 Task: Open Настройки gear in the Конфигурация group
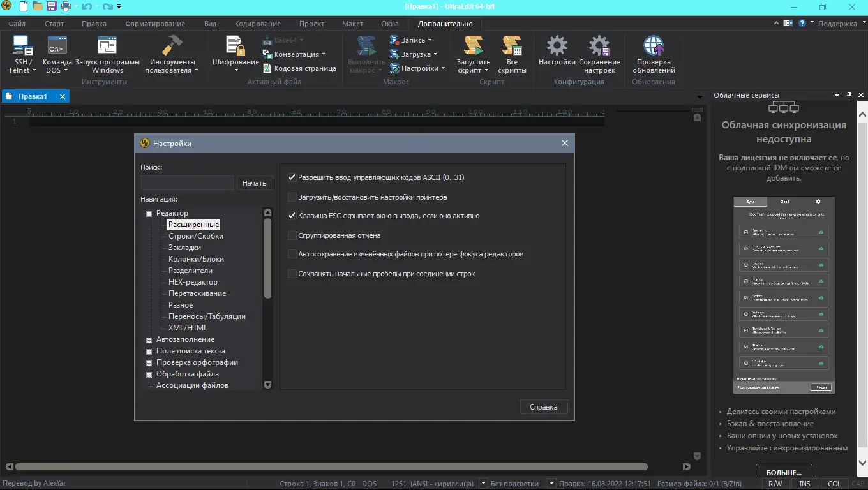click(x=557, y=51)
